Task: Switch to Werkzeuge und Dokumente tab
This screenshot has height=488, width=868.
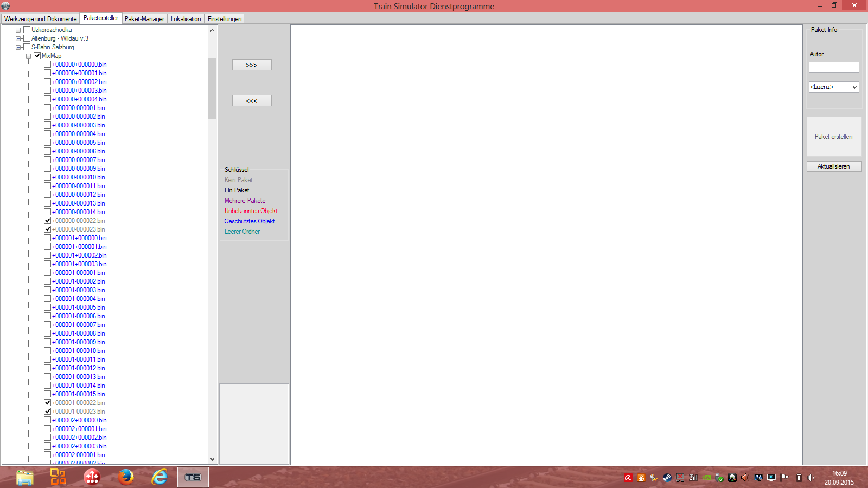Action: pos(41,19)
